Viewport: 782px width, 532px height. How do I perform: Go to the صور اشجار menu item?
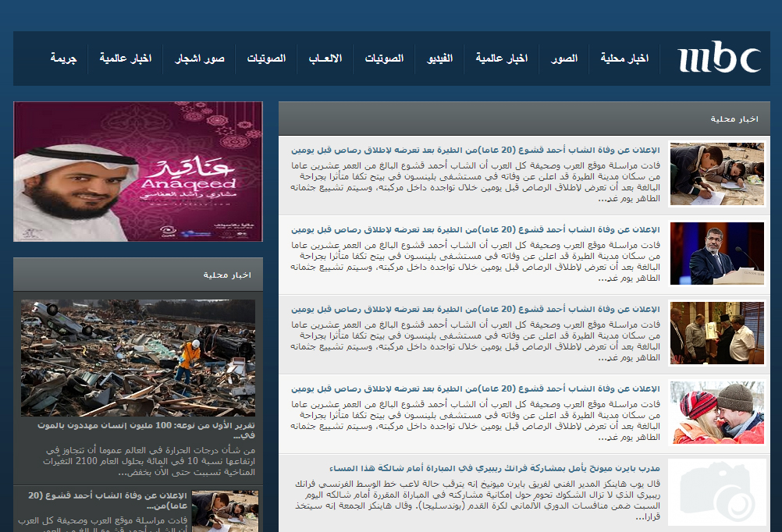tap(200, 59)
